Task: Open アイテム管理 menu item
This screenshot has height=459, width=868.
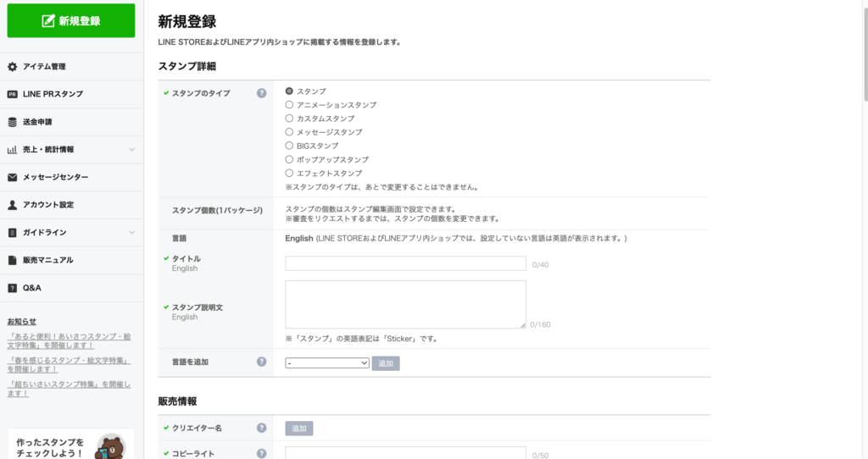Action: [x=71, y=66]
